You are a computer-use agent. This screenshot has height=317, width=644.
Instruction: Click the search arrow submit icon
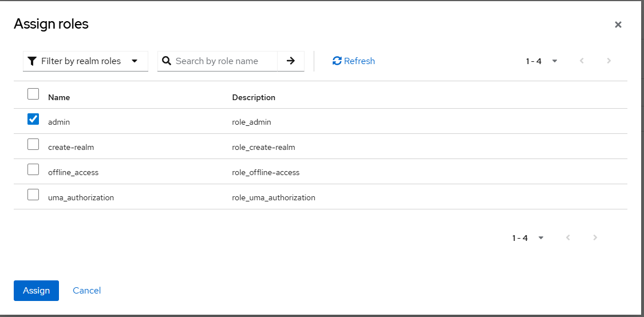291,61
